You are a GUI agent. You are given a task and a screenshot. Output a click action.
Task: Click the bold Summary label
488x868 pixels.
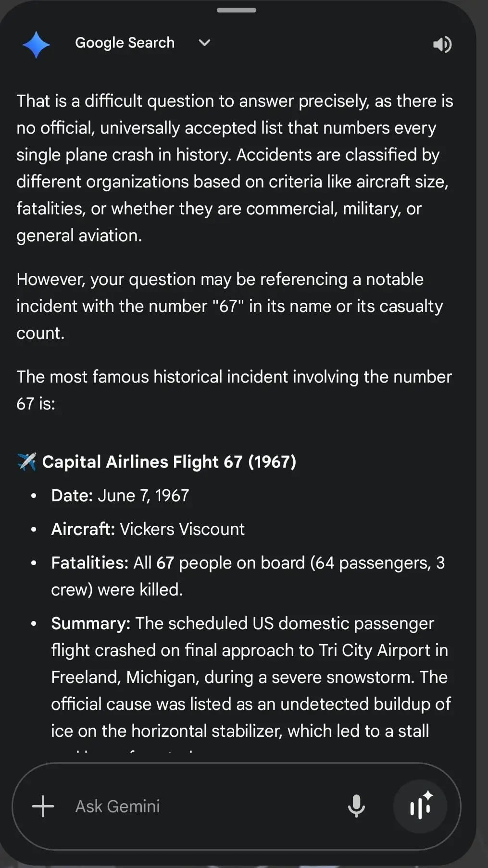pyautogui.click(x=90, y=623)
